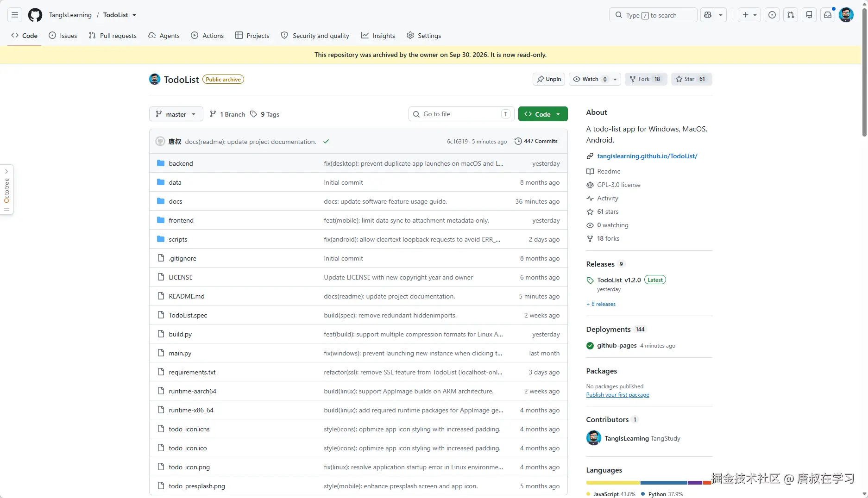The height and width of the screenshot is (498, 868).
Task: Click the build.py file icon
Action: [161, 334]
